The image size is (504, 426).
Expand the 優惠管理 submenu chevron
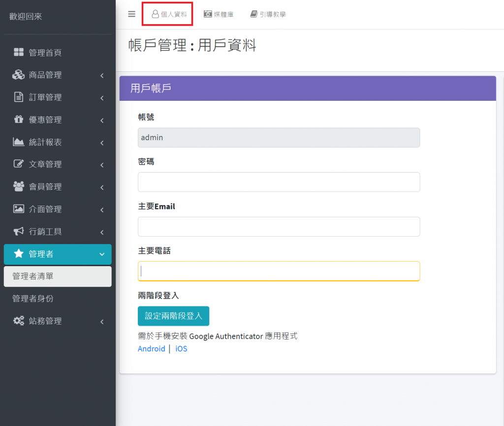pos(102,121)
